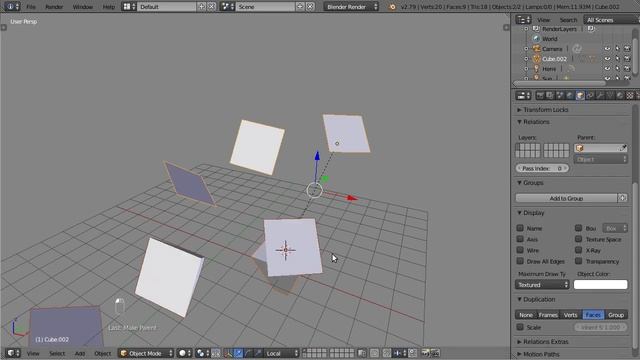Open the All Scenes outliner display dropdown
This screenshot has height=360, width=640.
611,20
